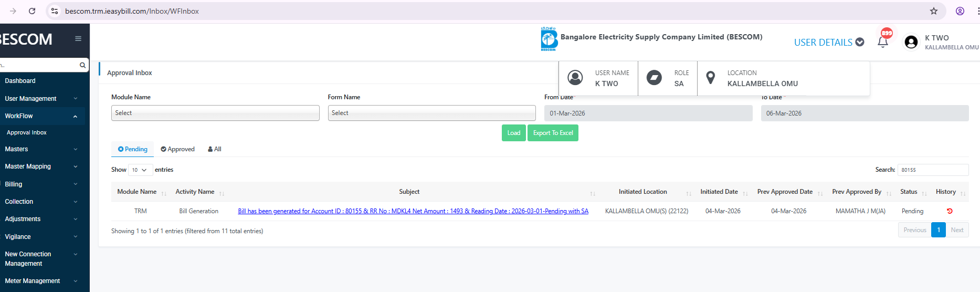Change Show entries count dropdown
This screenshot has width=980, height=292.
pos(140,170)
